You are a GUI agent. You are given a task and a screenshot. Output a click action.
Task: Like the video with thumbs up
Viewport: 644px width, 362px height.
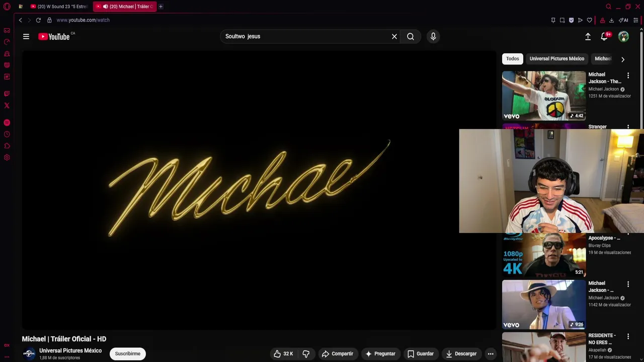[283, 353]
